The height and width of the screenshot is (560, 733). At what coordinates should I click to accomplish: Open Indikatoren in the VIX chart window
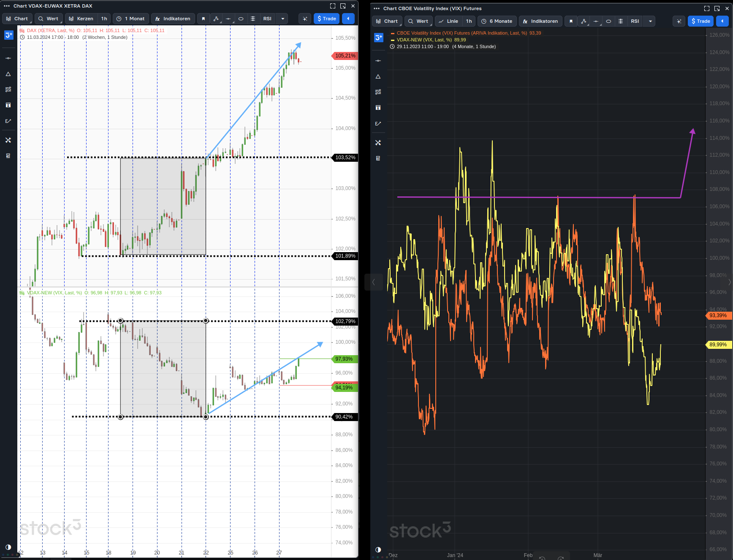[541, 21]
